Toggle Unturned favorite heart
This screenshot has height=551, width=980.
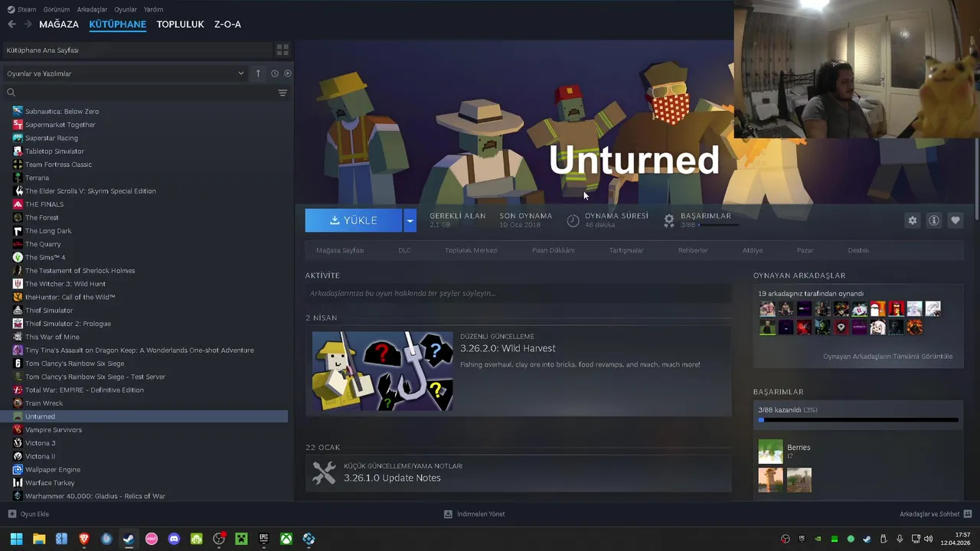(955, 220)
